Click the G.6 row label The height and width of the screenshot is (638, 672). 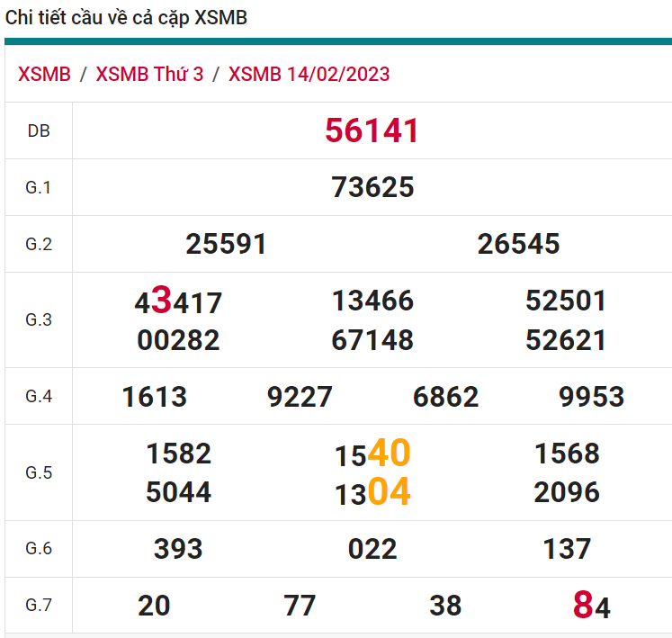coord(39,549)
